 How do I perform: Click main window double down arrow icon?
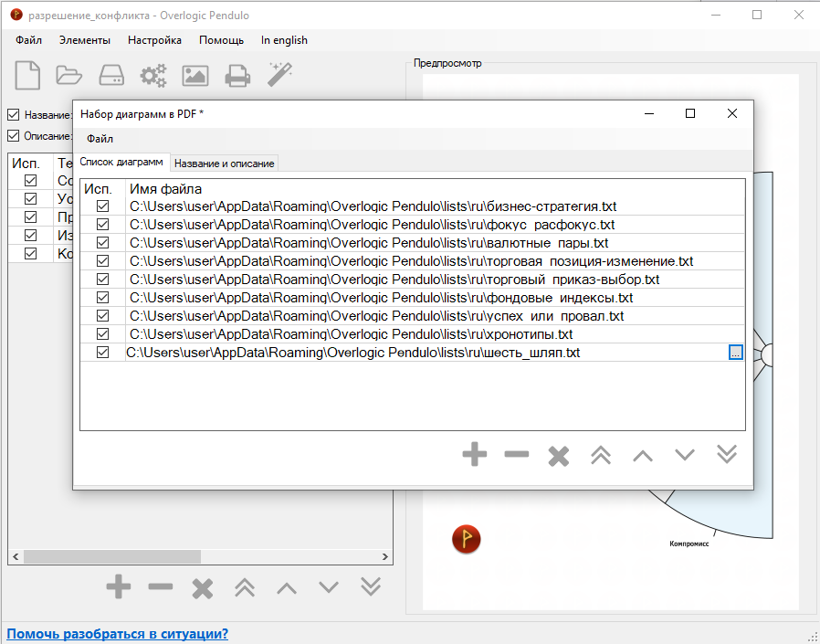371,586
